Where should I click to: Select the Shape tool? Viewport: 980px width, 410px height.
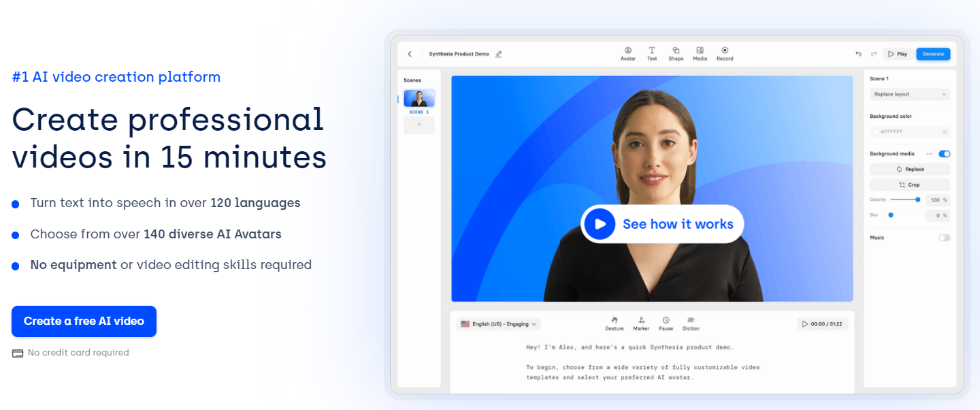(676, 54)
